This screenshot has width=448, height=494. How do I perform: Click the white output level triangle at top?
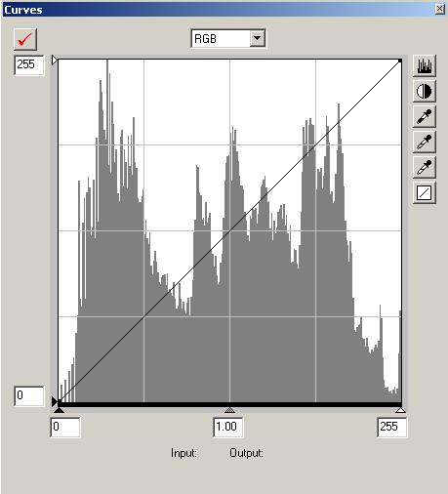(x=55, y=61)
